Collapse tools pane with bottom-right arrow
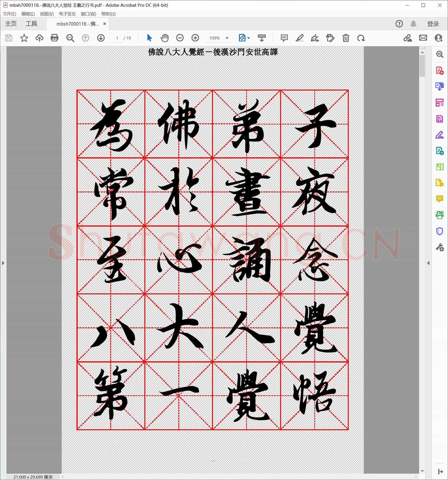Image resolution: width=448 pixels, height=480 pixels. 440,472
